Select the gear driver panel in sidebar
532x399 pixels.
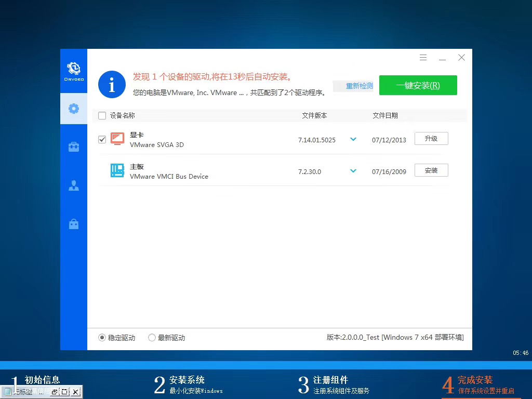pos(73,109)
